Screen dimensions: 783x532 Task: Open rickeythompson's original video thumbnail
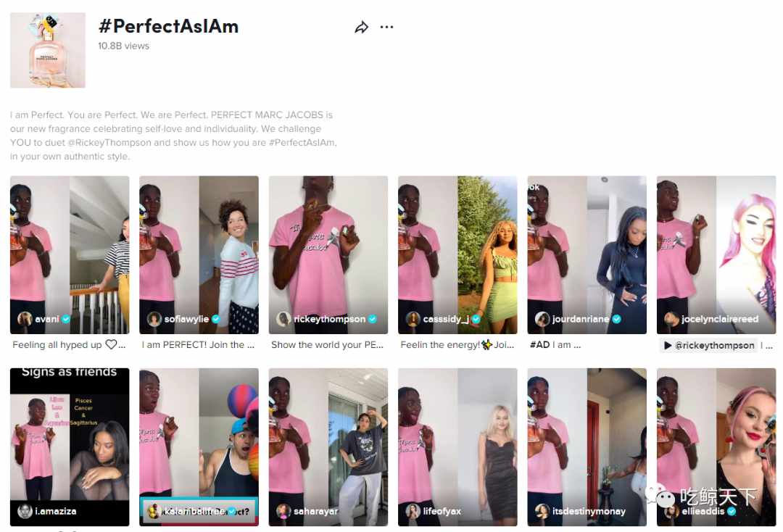[328, 254]
